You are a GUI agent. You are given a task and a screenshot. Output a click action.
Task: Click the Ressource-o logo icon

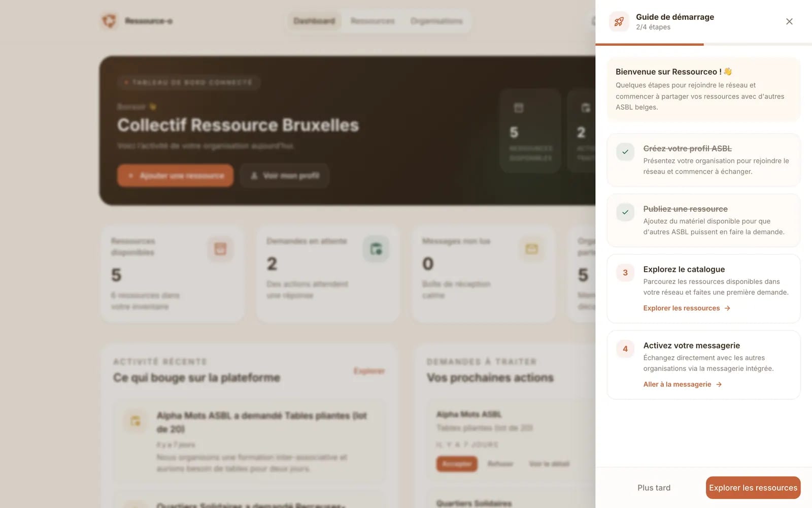tap(109, 21)
